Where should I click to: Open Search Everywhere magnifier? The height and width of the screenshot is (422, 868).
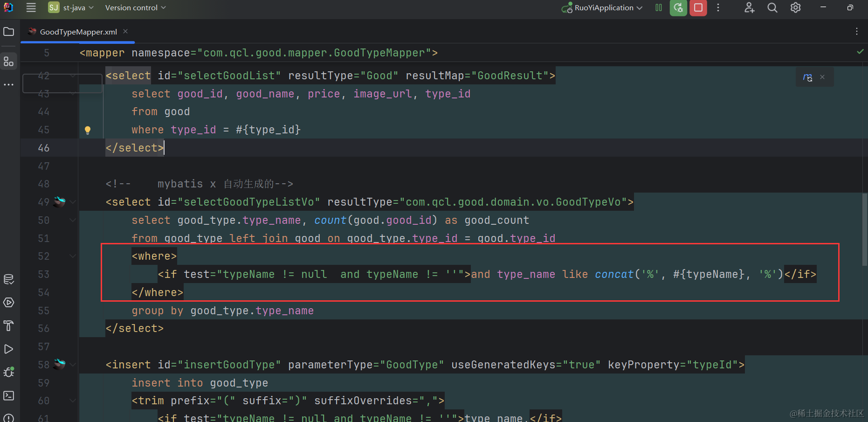[x=772, y=8]
